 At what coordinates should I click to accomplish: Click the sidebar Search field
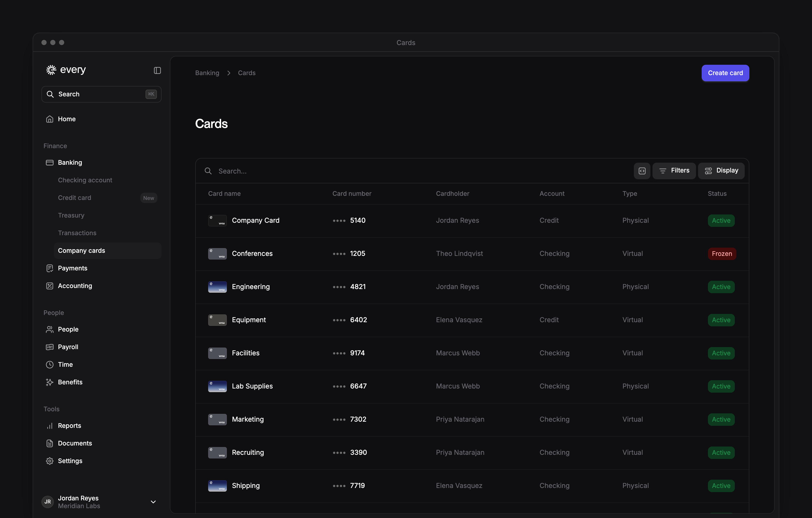coord(101,94)
